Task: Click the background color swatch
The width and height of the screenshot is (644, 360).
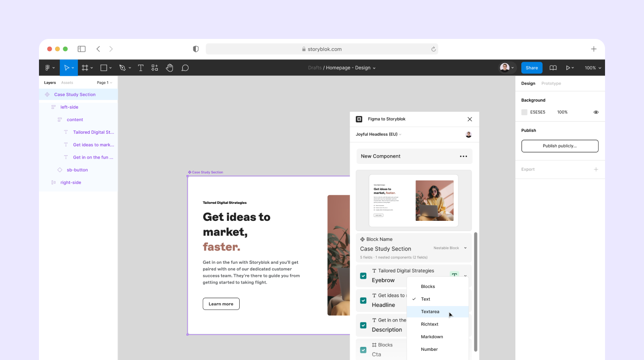Action: coord(524,112)
